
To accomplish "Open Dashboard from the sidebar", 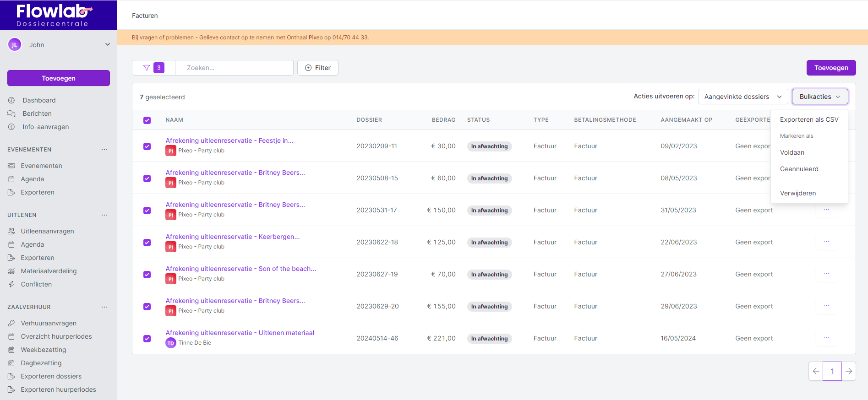I will (x=39, y=100).
